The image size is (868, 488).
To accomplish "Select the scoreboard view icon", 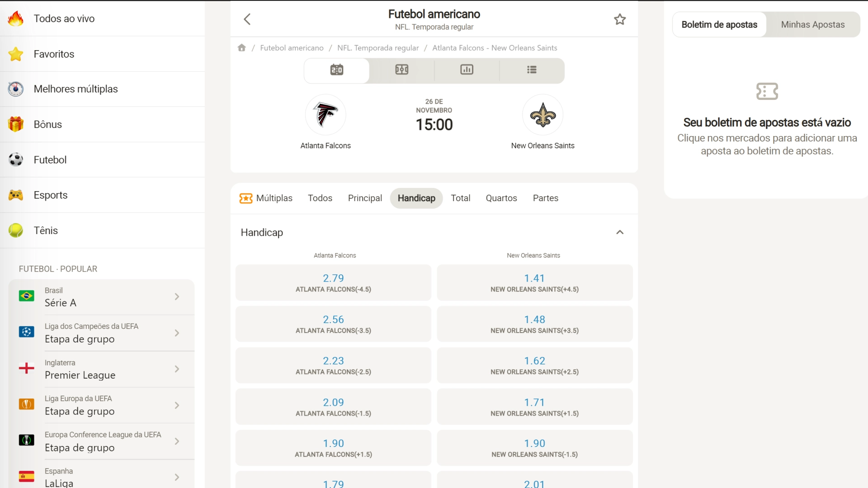I will point(337,70).
